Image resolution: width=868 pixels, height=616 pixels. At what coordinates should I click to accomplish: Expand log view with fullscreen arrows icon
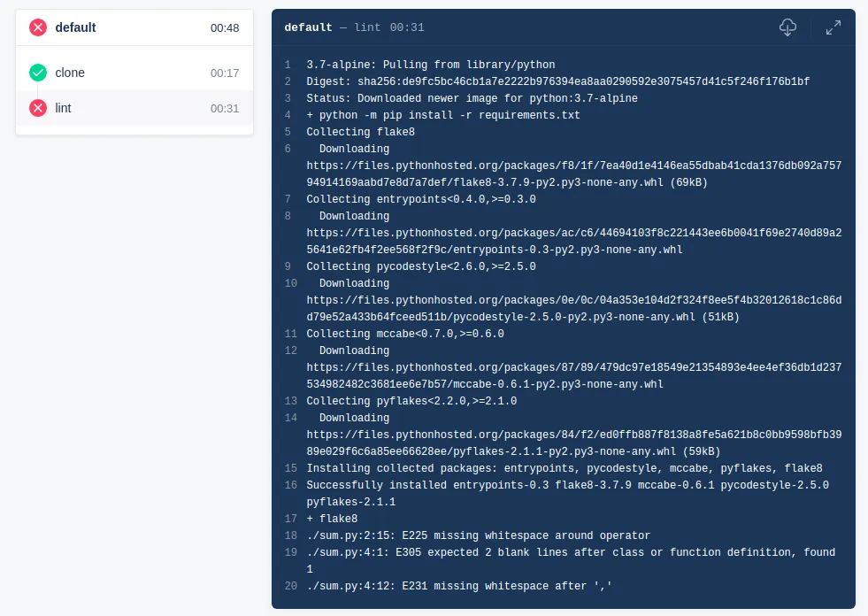point(833,27)
